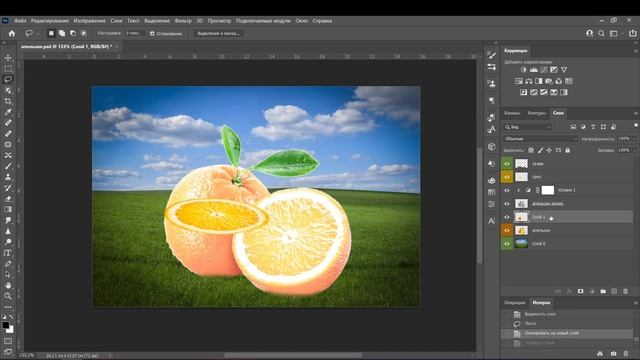Delete layer trash icon in layers panel
This screenshot has width=640, height=360.
tap(625, 291)
